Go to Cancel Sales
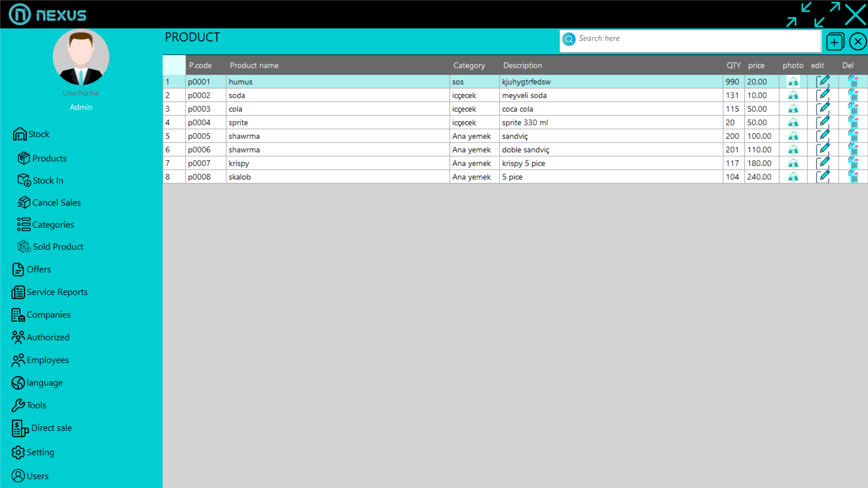This screenshot has height=488, width=868. 49,203
